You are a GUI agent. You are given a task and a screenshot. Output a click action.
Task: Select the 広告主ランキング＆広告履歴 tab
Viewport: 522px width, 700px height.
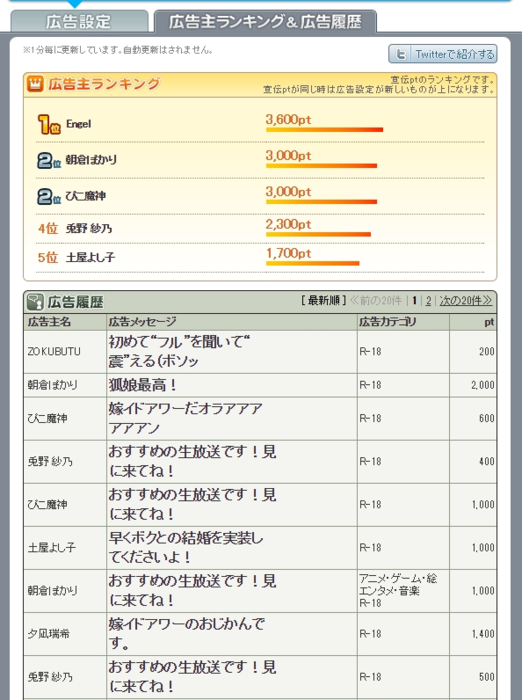[x=265, y=21]
